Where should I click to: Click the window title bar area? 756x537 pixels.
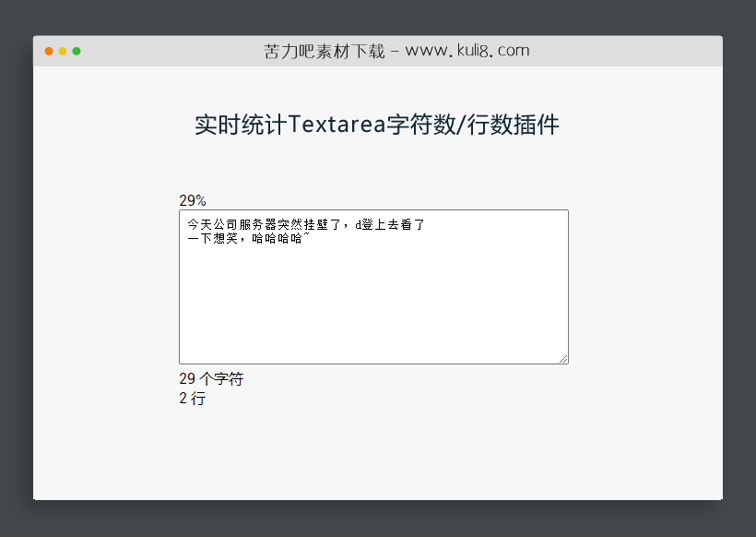tap(378, 51)
